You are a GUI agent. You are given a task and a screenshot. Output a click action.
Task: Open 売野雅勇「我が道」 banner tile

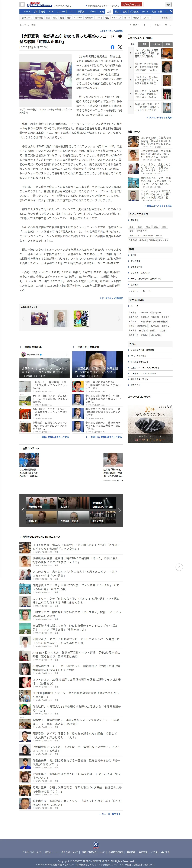pyautogui.click(x=74, y=517)
